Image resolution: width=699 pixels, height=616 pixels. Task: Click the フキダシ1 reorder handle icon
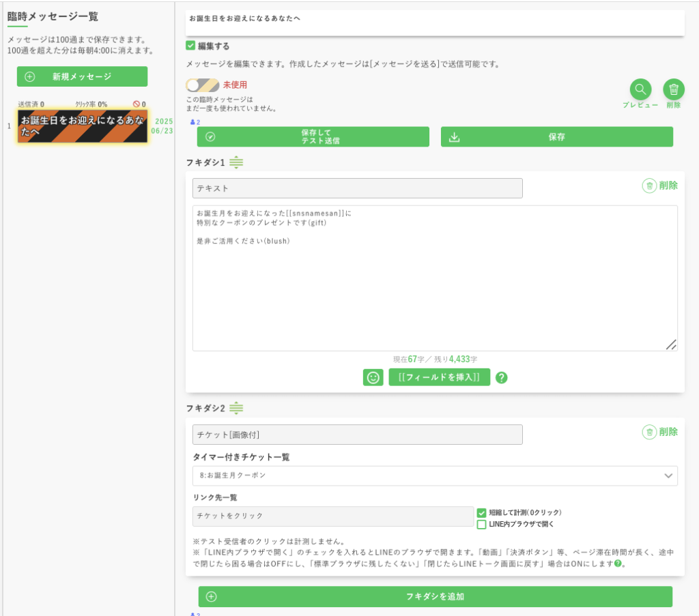(x=236, y=162)
